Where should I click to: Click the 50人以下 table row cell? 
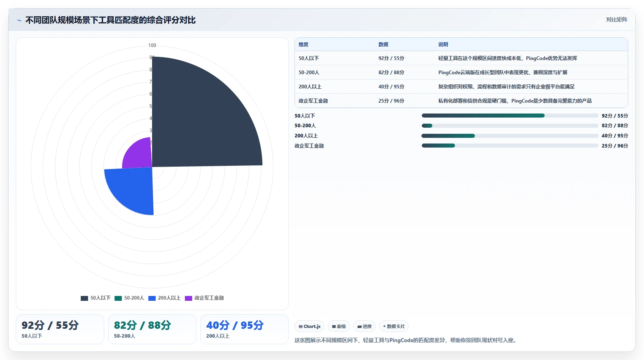pyautogui.click(x=309, y=58)
